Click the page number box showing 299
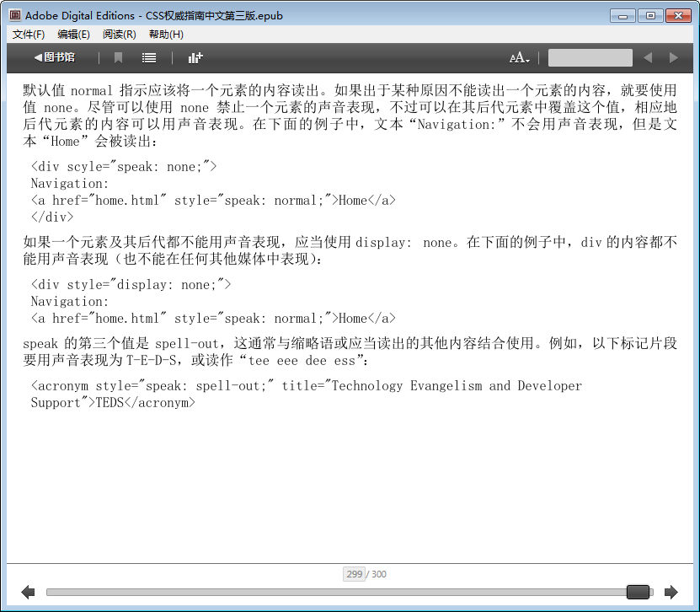 pos(354,574)
